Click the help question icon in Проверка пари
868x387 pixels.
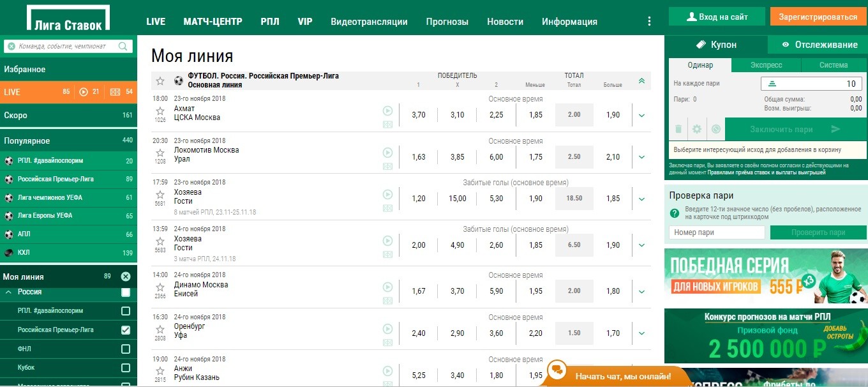pos(674,213)
